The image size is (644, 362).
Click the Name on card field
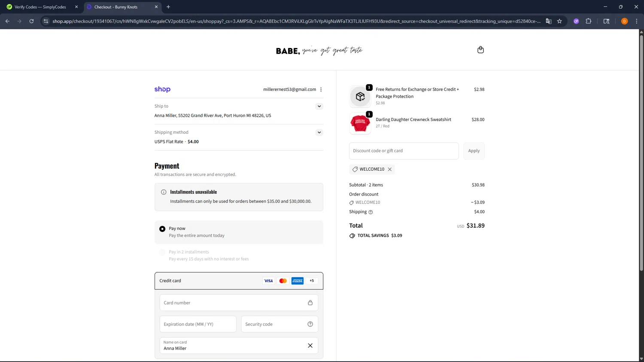coord(239,346)
